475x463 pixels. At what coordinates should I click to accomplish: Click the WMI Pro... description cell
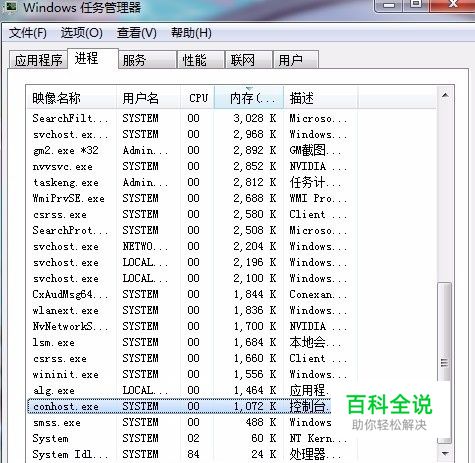point(318,198)
